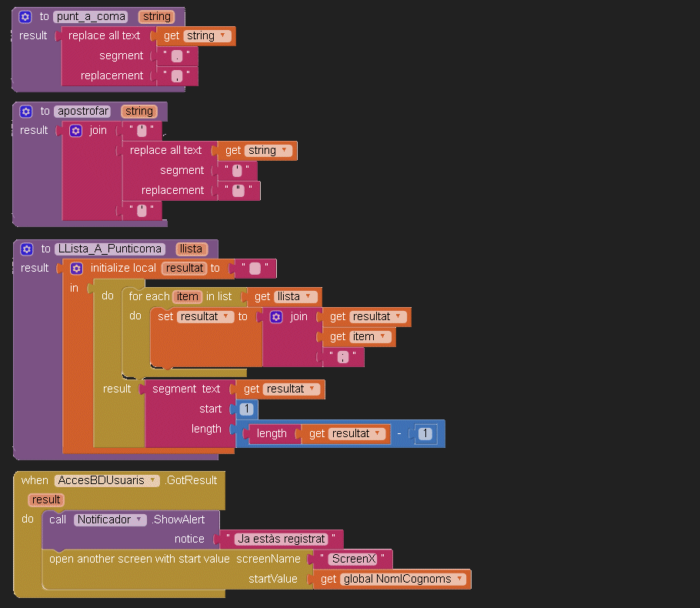This screenshot has height=608, width=700.
Task: Select the LLista_A_Punticoma procedure name field
Action: [x=110, y=249]
